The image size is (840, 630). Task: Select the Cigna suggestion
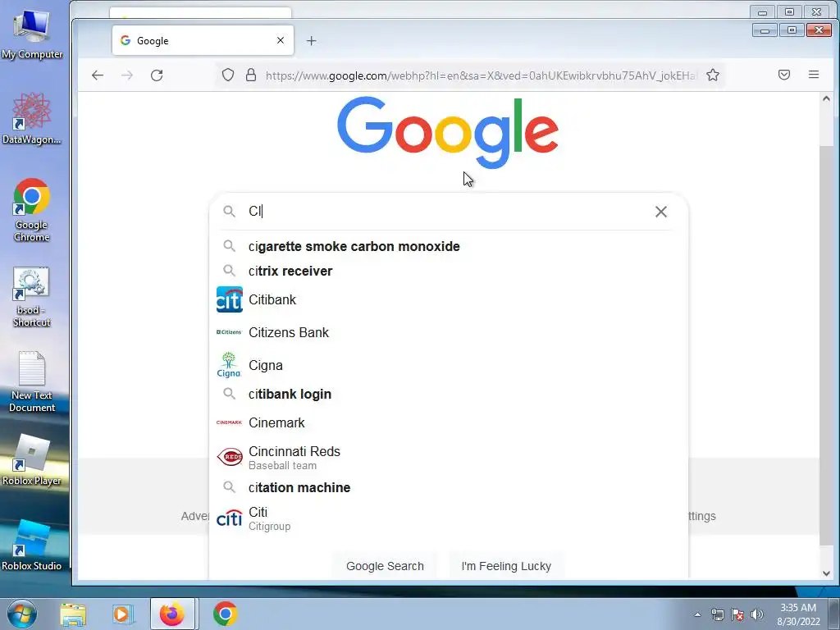[x=449, y=365]
